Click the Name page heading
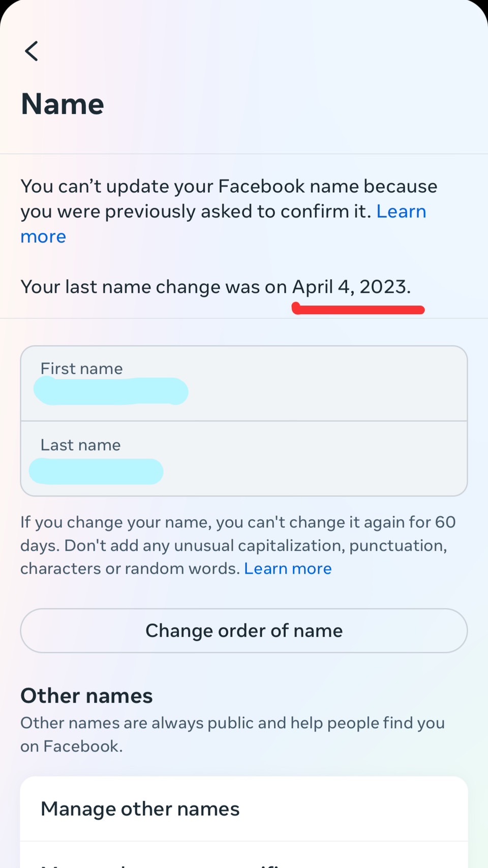The height and width of the screenshot is (868, 488). point(63,104)
